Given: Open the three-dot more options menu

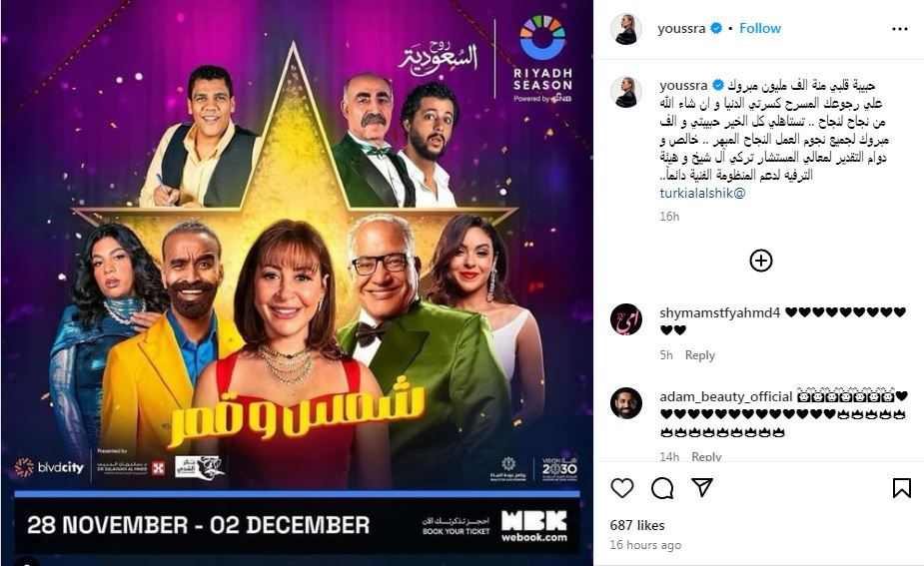Looking at the screenshot, I should click(899, 29).
